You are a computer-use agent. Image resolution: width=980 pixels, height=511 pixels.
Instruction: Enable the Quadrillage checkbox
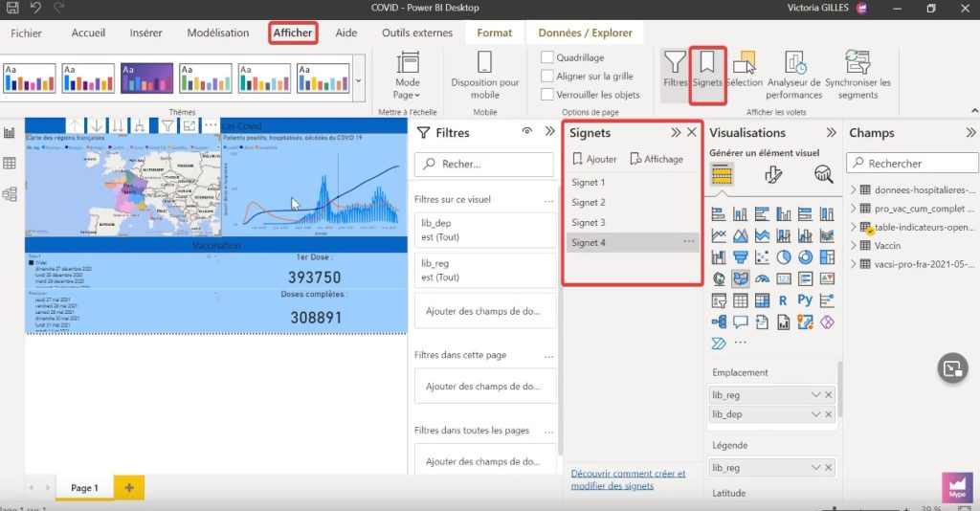[x=546, y=57]
